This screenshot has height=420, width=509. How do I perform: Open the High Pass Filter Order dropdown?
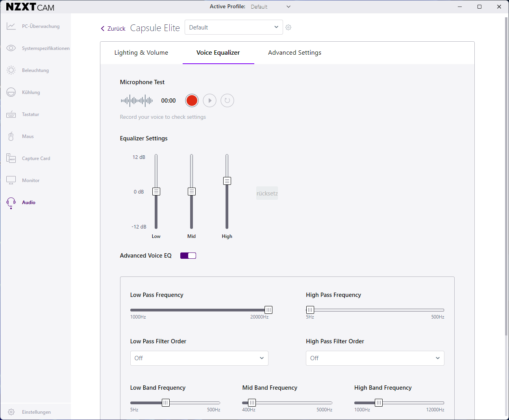375,358
